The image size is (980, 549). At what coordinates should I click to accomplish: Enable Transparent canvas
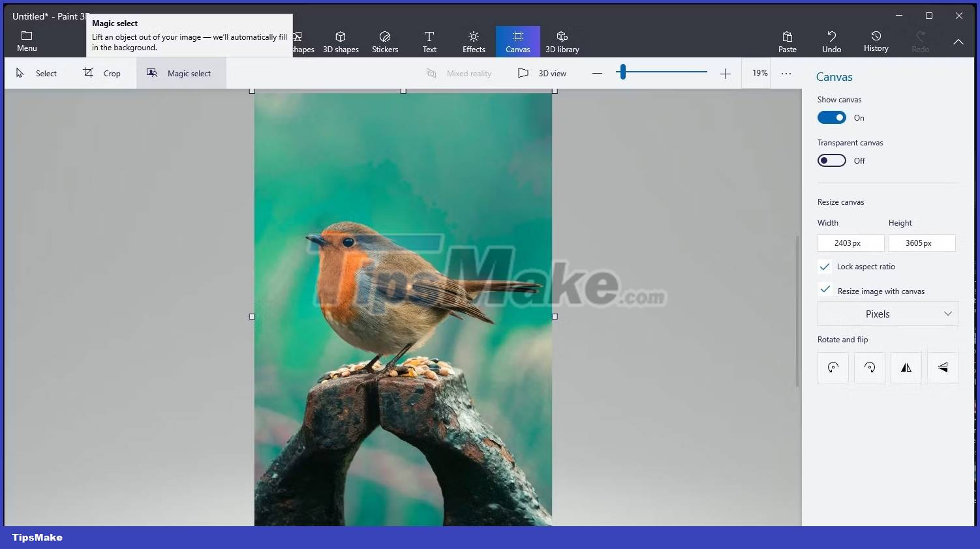pos(831,160)
